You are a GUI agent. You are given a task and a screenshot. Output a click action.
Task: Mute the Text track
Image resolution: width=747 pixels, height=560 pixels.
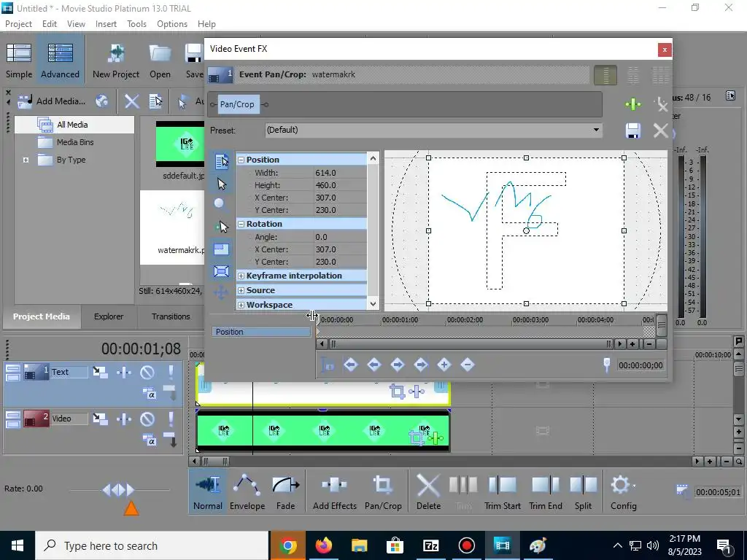click(147, 372)
